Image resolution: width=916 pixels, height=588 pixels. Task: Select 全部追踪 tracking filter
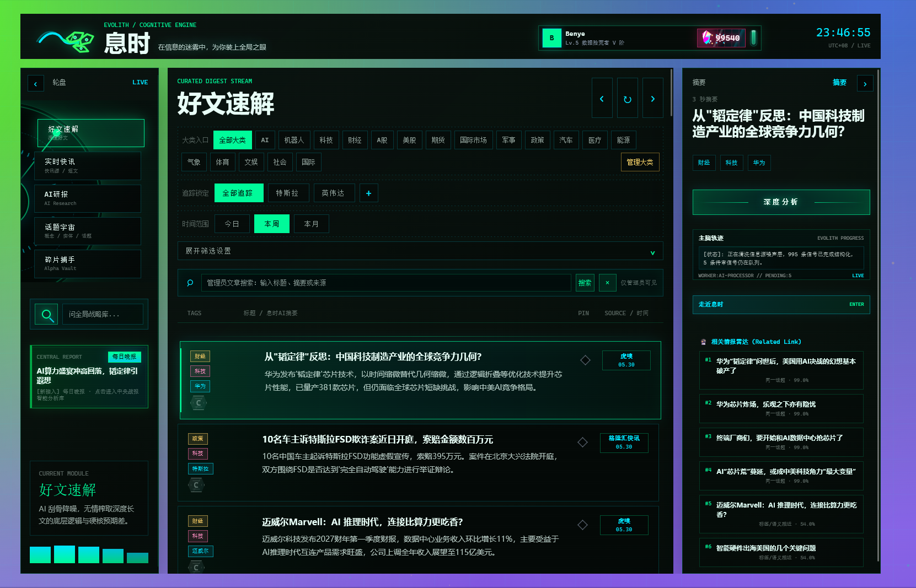click(239, 193)
